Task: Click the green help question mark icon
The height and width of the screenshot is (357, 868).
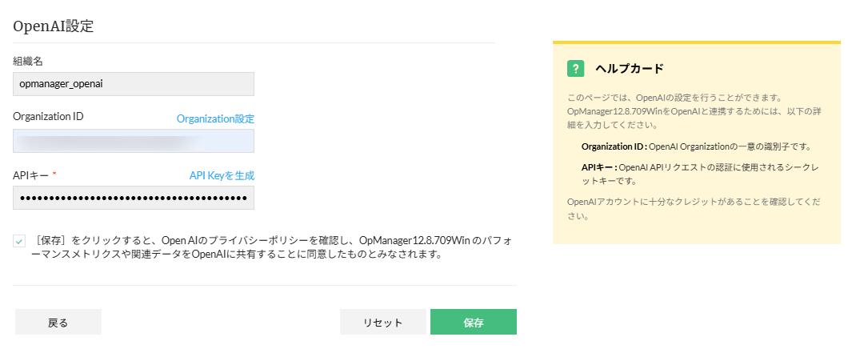Action: 576,69
